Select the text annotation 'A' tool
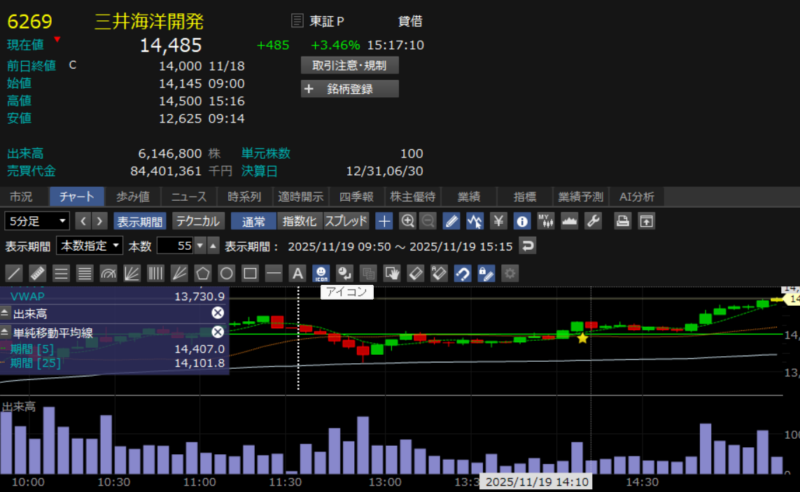800x492 pixels. (296, 272)
